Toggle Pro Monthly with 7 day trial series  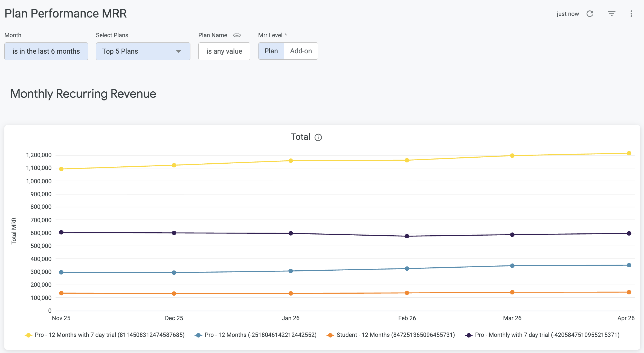pos(547,335)
